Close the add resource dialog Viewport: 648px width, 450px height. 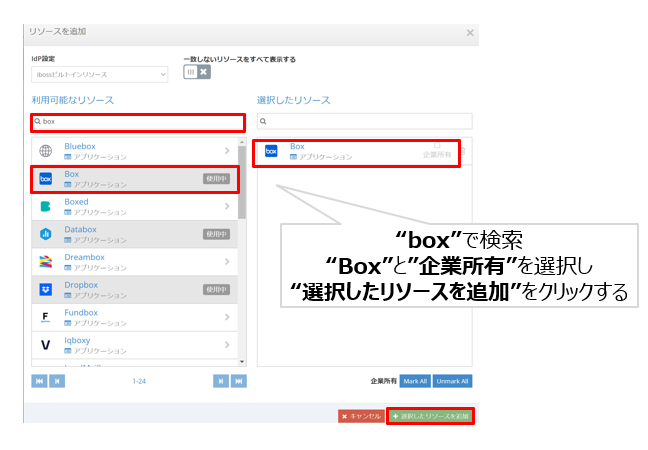pos(470,33)
